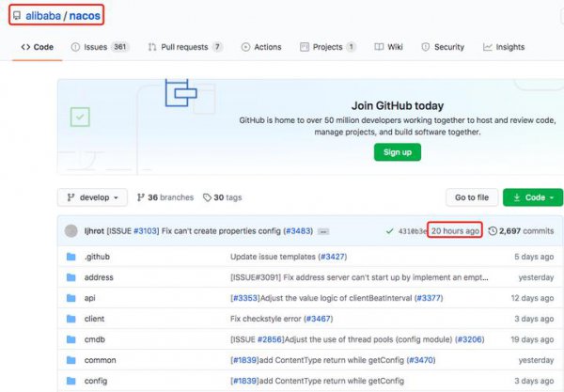The height and width of the screenshot is (392, 564).
Task: Click the Issues count badge 361
Action: click(x=119, y=47)
